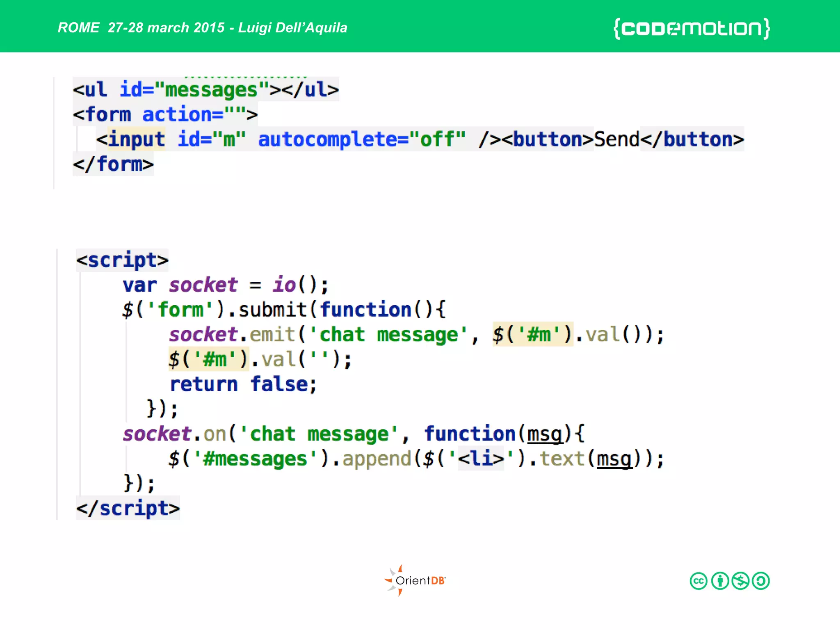
Task: Click the Send button text in code
Action: point(617,139)
